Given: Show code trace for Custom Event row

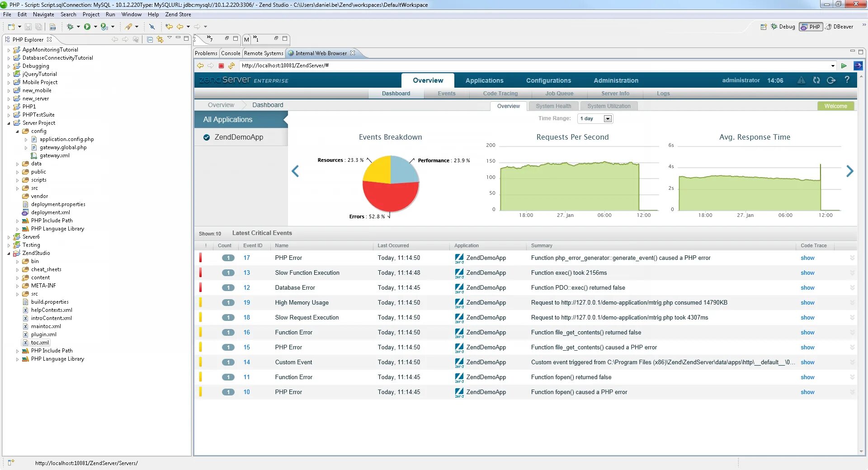Looking at the screenshot, I should 807,362.
